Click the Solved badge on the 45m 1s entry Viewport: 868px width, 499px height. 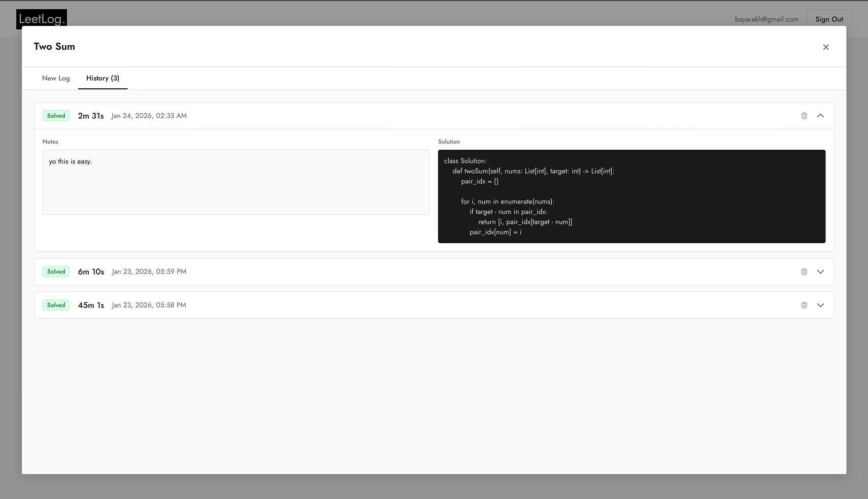[56, 305]
